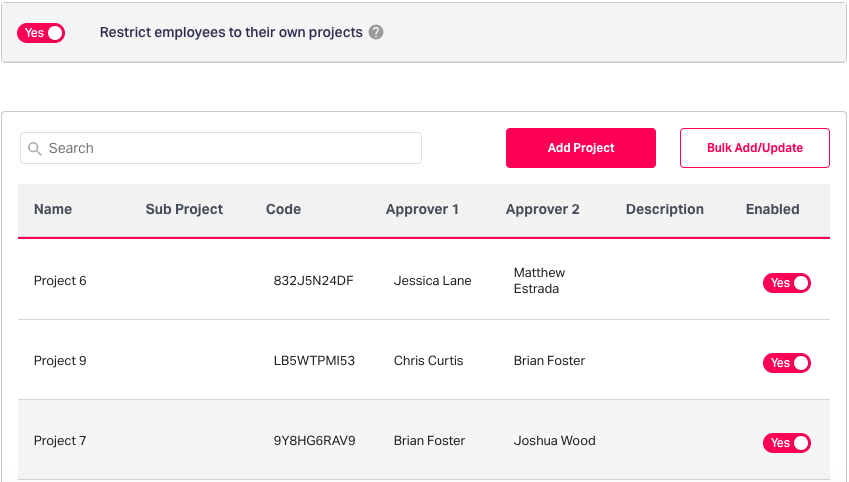Click Brian Foster in Project 7 row

[429, 441]
